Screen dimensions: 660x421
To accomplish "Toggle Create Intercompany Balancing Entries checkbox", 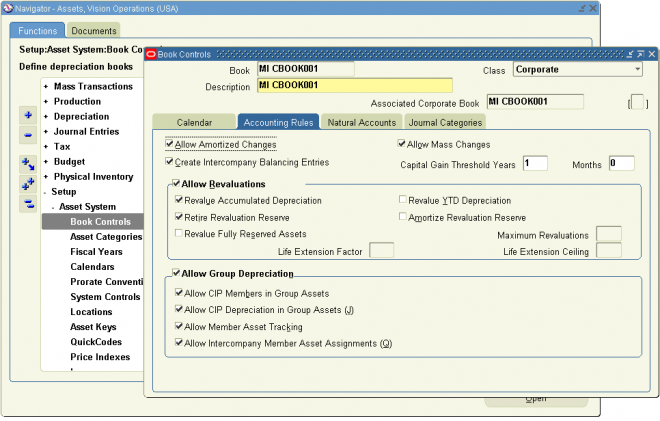I will 169,162.
